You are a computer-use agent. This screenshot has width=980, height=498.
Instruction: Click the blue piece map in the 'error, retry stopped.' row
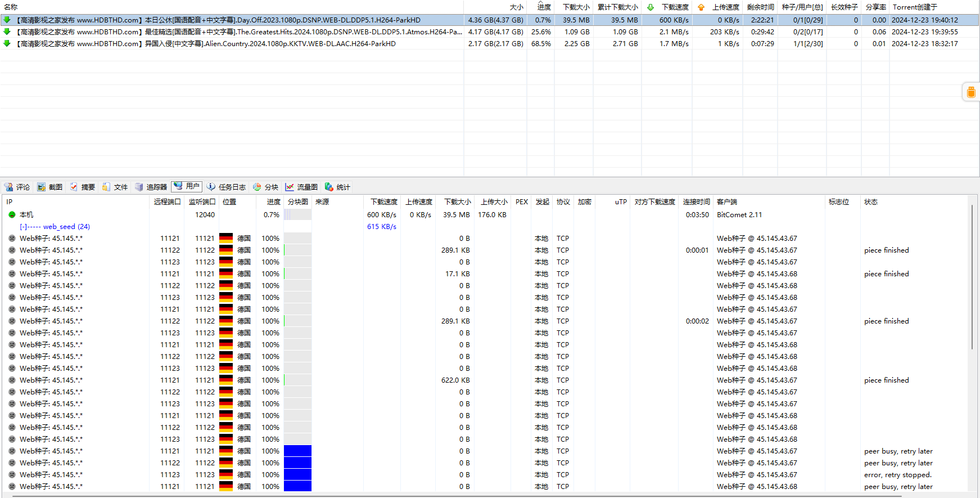[x=297, y=474]
